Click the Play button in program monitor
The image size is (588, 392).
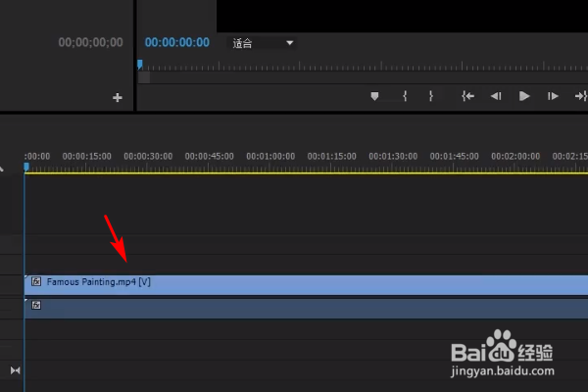(524, 96)
